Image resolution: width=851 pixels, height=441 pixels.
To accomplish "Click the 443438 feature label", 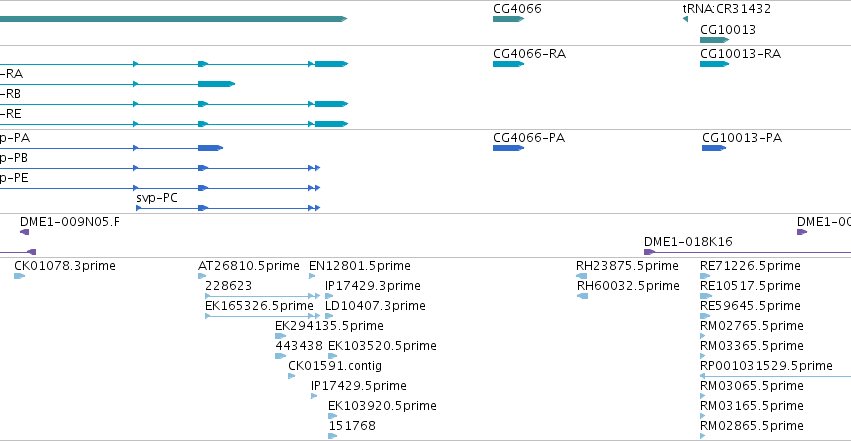I will click(x=299, y=346).
